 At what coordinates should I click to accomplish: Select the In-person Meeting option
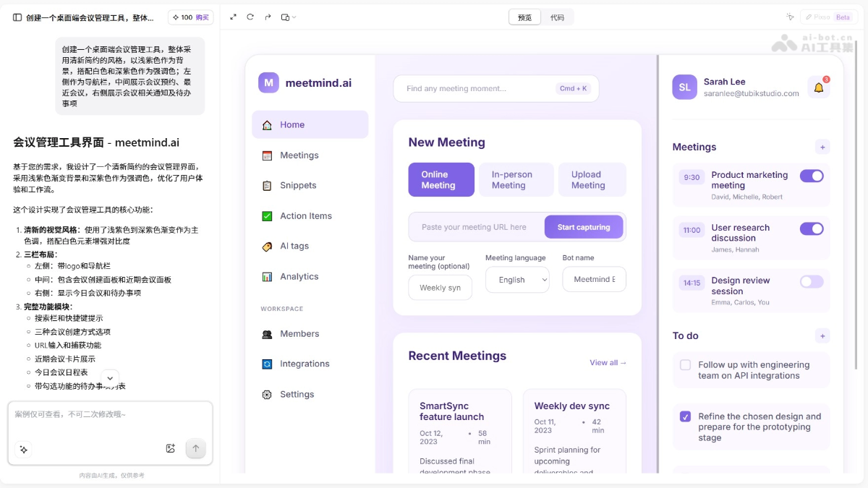click(x=516, y=180)
